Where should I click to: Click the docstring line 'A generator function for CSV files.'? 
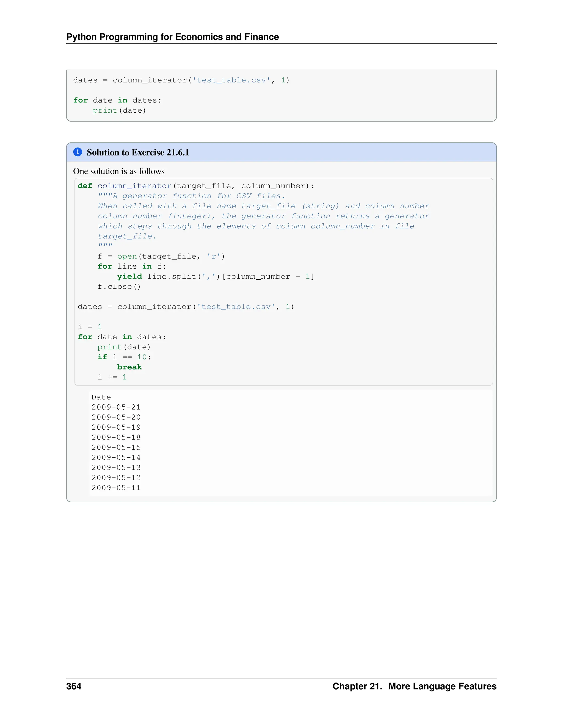[191, 196]
